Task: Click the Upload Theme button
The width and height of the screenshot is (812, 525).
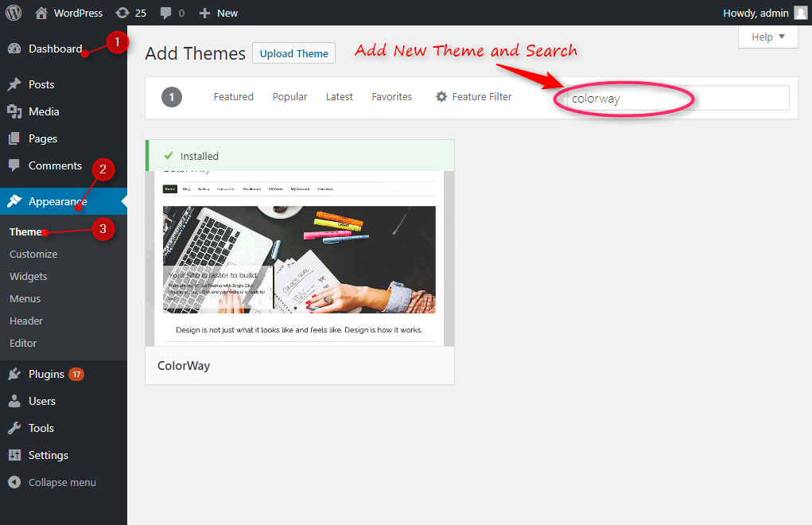Action: coord(293,53)
